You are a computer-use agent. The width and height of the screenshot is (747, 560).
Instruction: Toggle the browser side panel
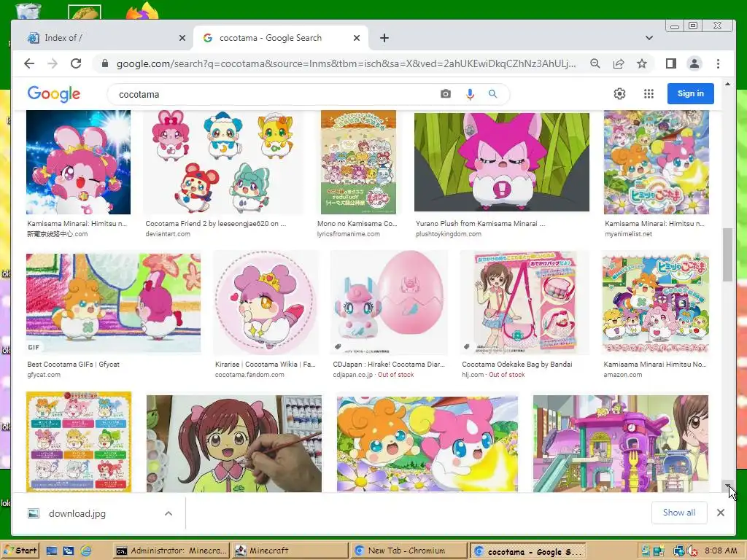(671, 63)
